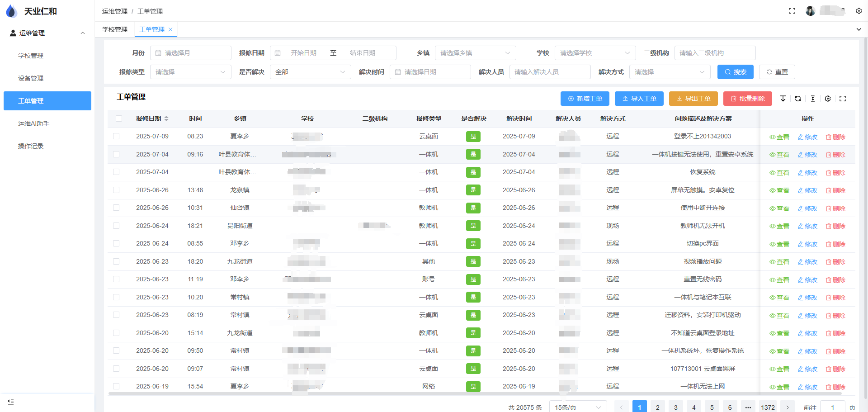Check the first row dated 2025-07-09
The width and height of the screenshot is (868, 412).
(116, 136)
